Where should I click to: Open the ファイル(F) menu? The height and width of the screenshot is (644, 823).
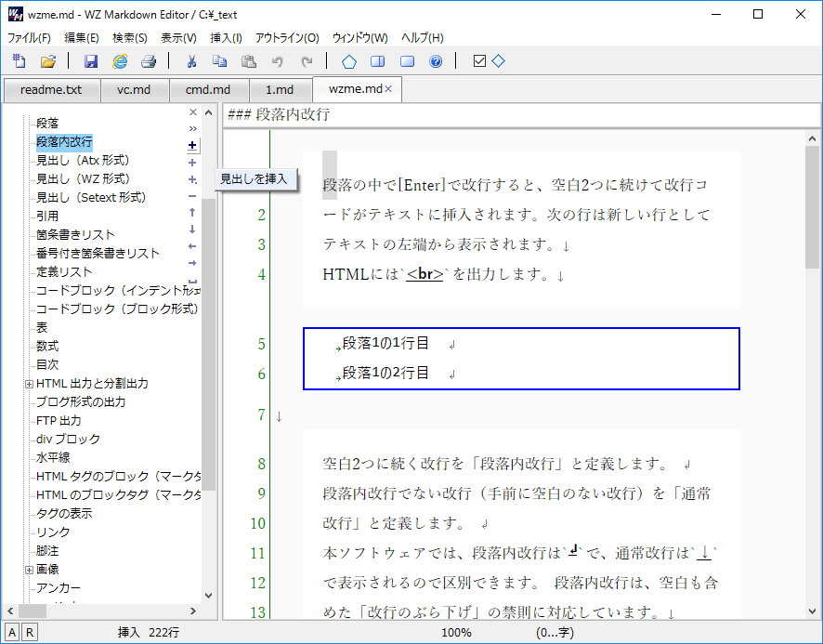click(29, 38)
